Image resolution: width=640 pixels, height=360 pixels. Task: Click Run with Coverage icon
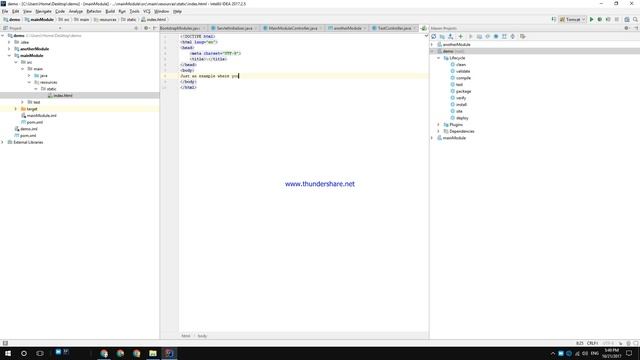[x=608, y=19]
